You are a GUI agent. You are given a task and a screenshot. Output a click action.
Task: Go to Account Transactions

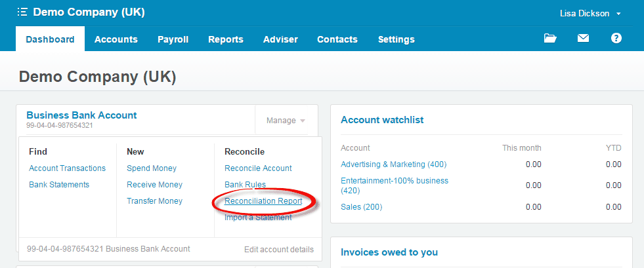click(x=68, y=168)
